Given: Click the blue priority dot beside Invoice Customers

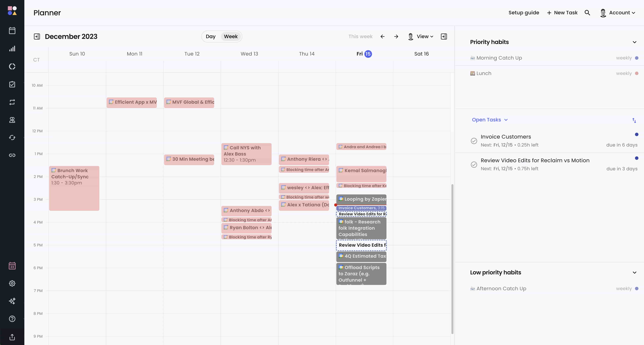Looking at the screenshot, I should [x=636, y=134].
